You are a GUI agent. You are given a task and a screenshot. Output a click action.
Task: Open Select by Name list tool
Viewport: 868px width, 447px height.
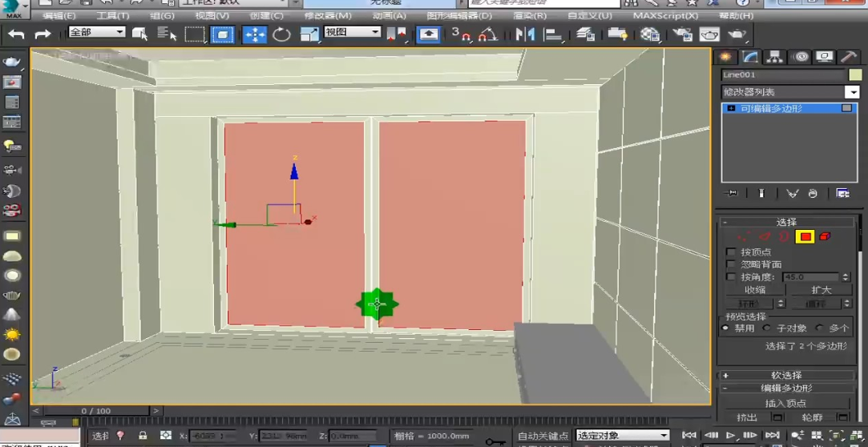point(166,34)
